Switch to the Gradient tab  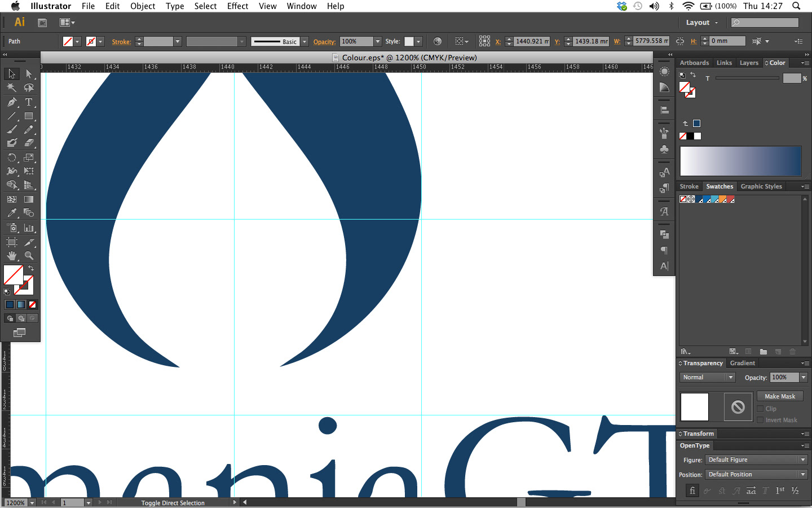(742, 363)
